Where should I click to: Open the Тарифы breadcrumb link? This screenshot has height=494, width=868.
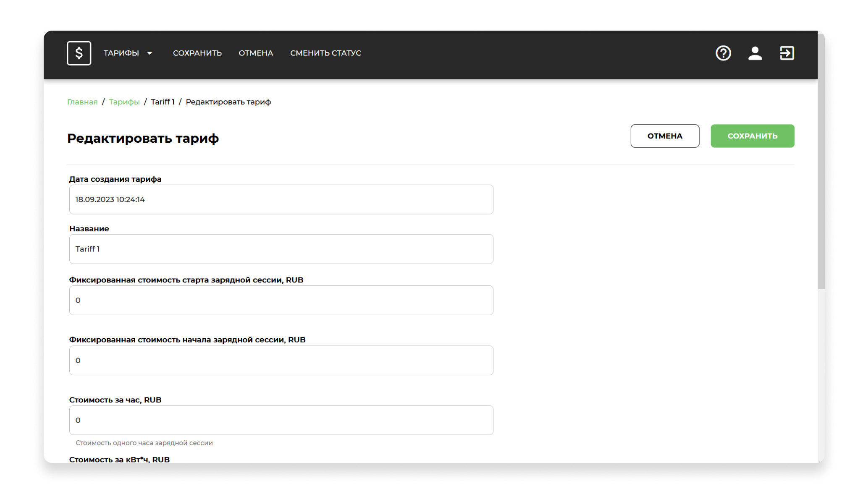[124, 102]
